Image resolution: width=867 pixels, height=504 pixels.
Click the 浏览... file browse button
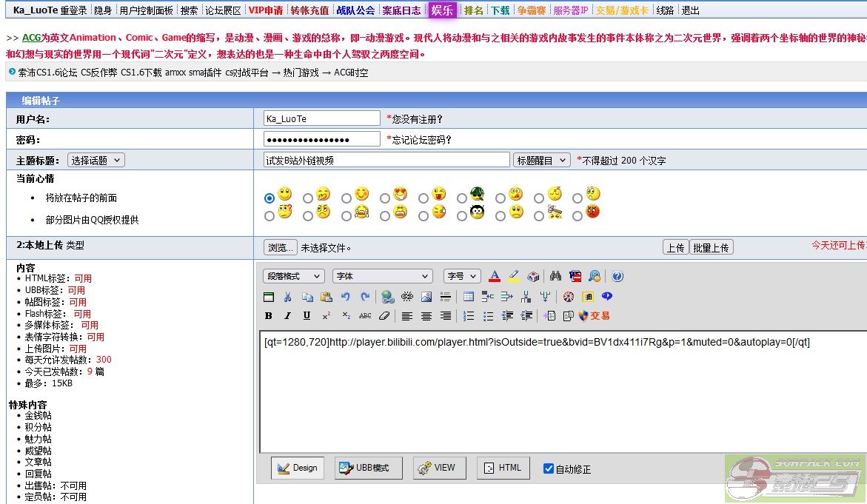tap(281, 248)
